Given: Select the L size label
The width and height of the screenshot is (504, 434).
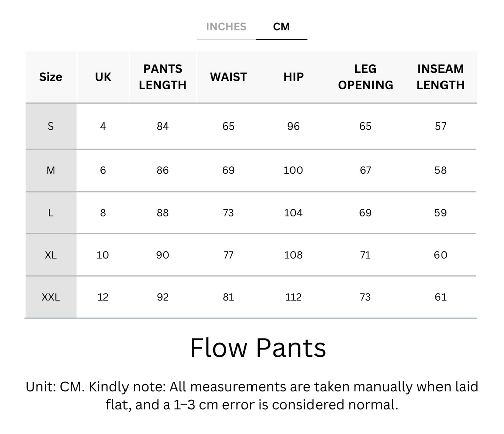Looking at the screenshot, I should tap(51, 213).
